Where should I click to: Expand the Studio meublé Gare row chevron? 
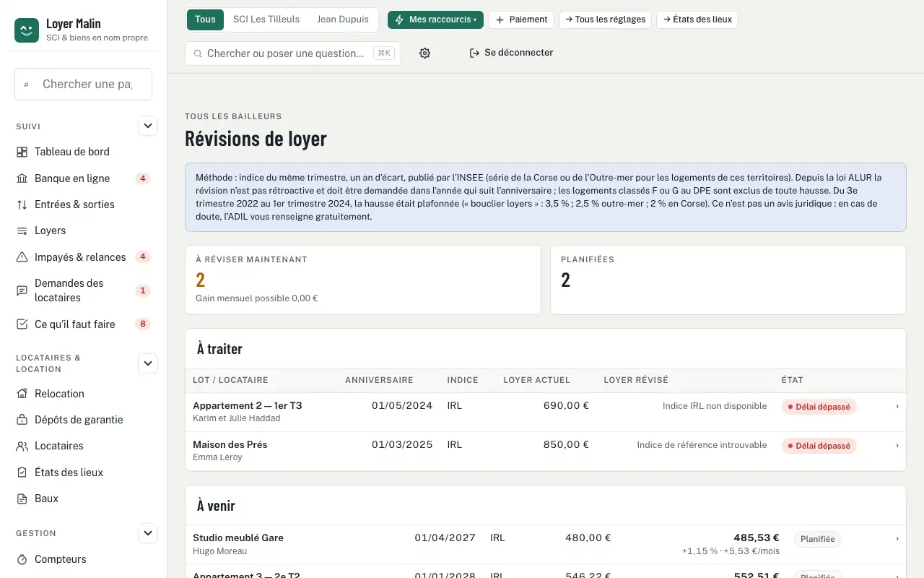coord(897,538)
